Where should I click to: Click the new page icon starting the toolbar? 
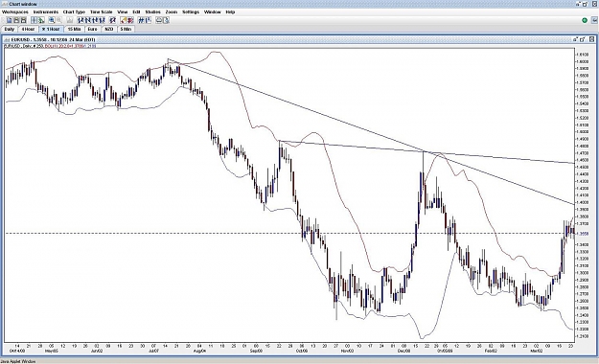10,20
